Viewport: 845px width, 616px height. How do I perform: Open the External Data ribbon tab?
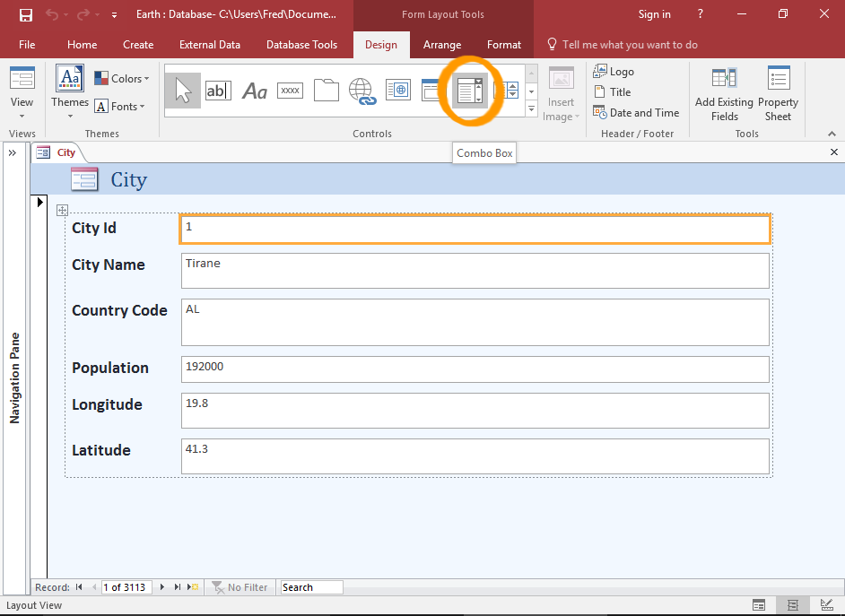point(209,44)
